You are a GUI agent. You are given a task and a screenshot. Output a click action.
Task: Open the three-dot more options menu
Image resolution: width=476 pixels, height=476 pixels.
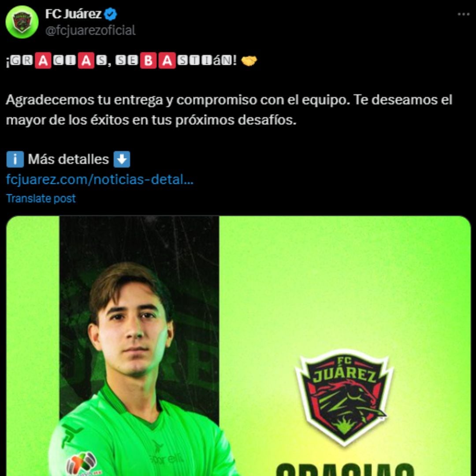pyautogui.click(x=463, y=14)
